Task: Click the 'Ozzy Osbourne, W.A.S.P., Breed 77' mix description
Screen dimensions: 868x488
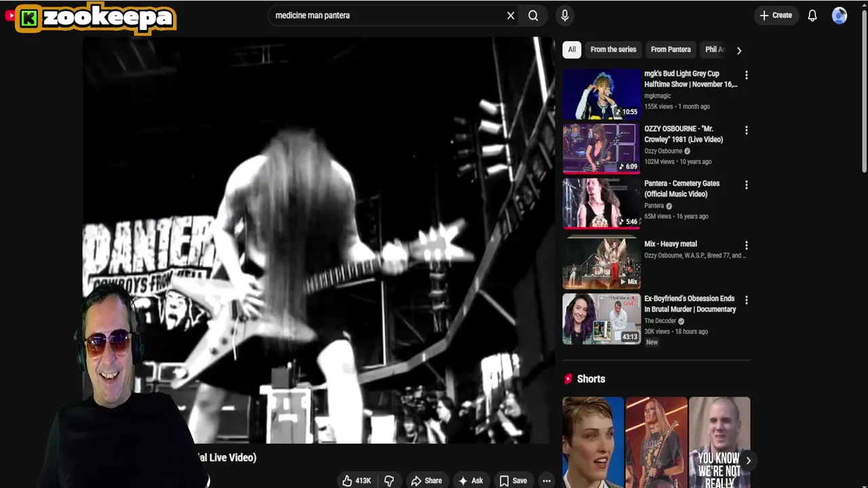Action: coord(694,256)
